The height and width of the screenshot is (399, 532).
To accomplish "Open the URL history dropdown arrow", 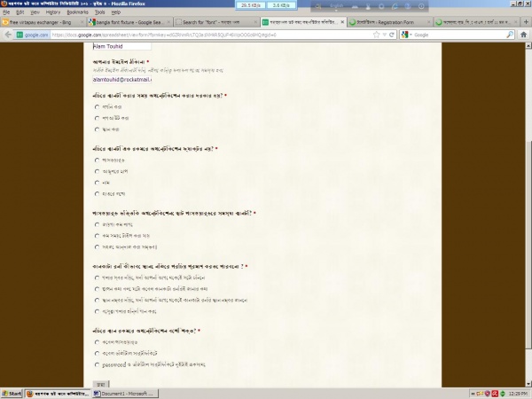I will [385, 35].
